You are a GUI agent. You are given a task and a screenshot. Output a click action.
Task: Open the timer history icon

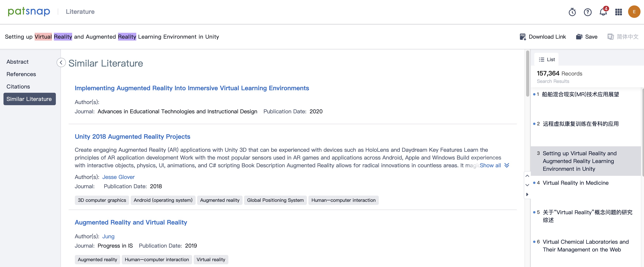(x=572, y=12)
